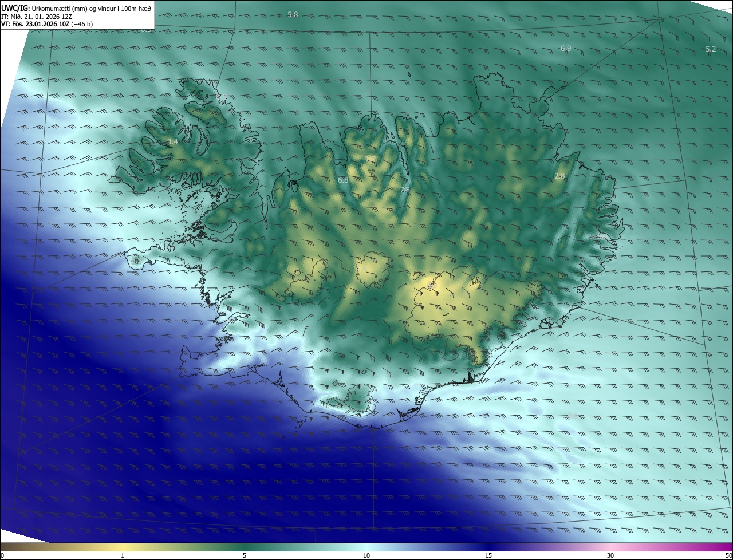Screen dimensions: 733x560
Task: Click the '50' tick label on the color scale
Action: pos(728,555)
